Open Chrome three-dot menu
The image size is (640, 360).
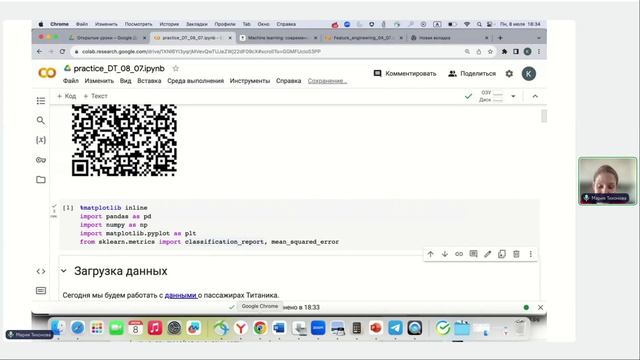click(x=539, y=51)
